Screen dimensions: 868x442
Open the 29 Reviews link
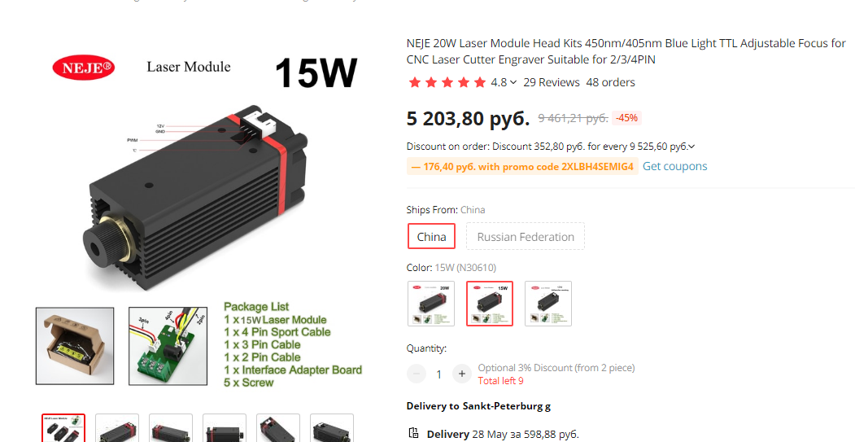552,82
